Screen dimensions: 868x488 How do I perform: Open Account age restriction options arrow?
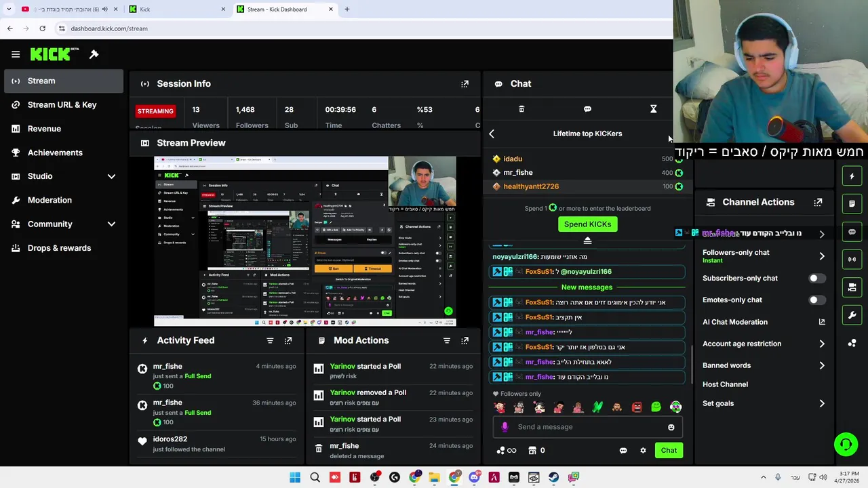821,344
